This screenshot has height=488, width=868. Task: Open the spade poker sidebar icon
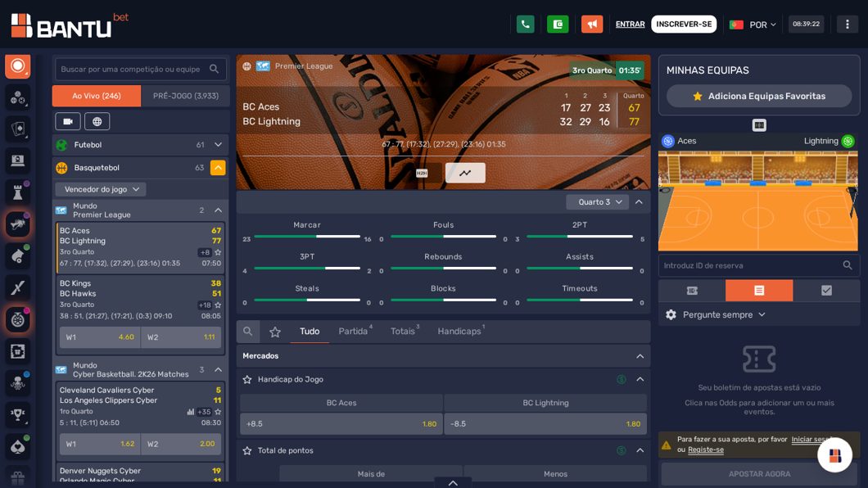coord(18,446)
